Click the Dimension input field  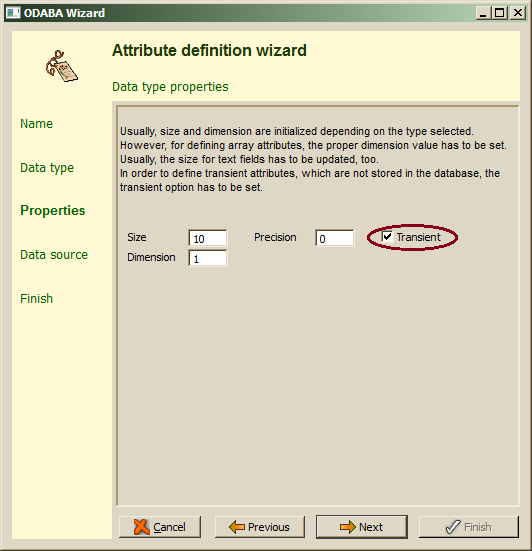[x=208, y=258]
